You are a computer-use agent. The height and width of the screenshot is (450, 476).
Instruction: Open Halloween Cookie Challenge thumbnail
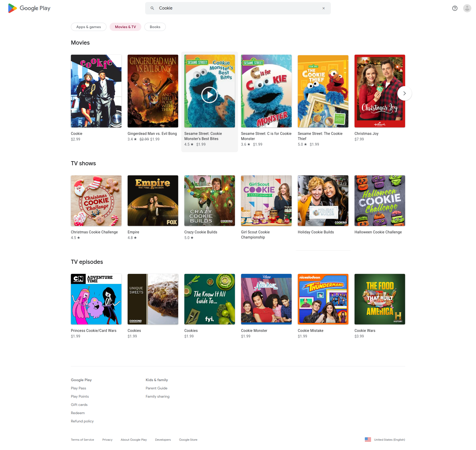tap(380, 201)
